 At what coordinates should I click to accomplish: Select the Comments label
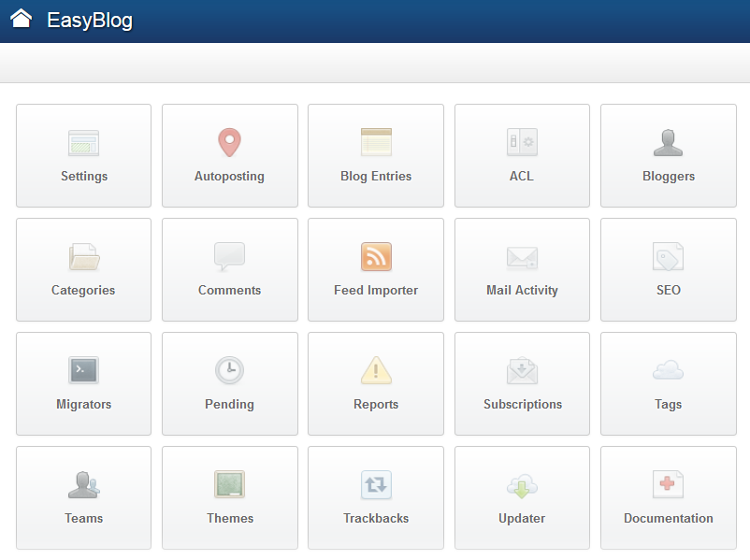coord(230,290)
